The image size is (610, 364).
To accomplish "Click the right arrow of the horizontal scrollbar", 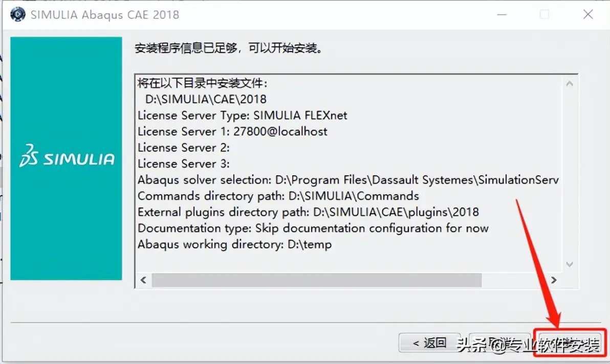I will (554, 280).
